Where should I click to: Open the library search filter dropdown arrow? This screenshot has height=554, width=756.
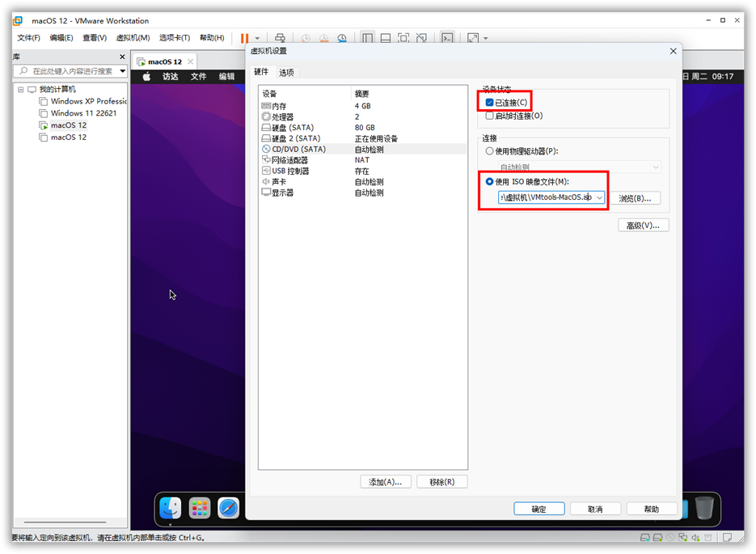(x=122, y=71)
